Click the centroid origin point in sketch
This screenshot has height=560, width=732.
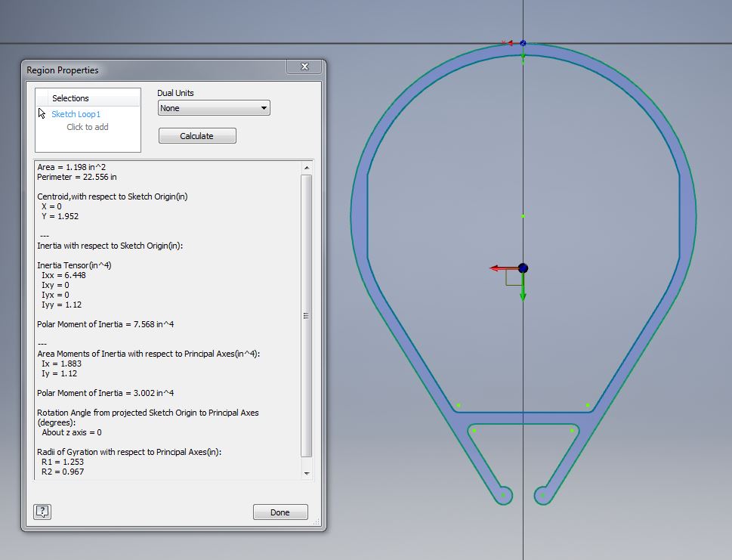point(523,268)
